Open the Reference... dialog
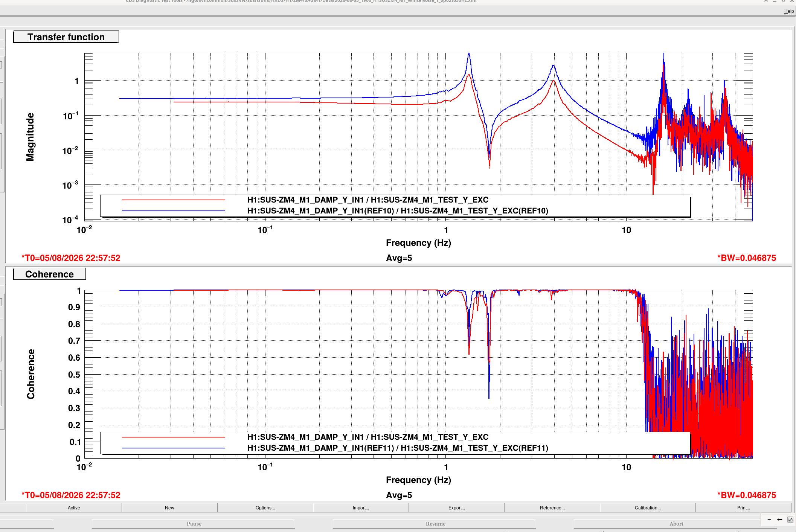This screenshot has width=796, height=532. click(552, 508)
